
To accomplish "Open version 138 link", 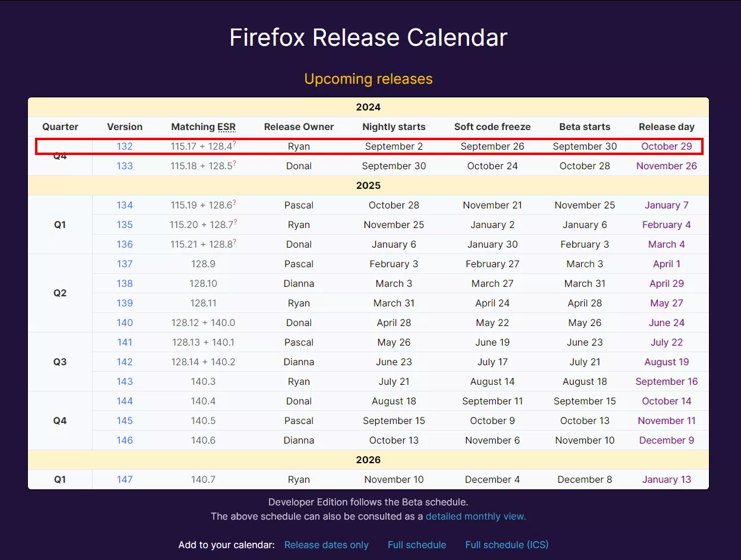I will (125, 283).
